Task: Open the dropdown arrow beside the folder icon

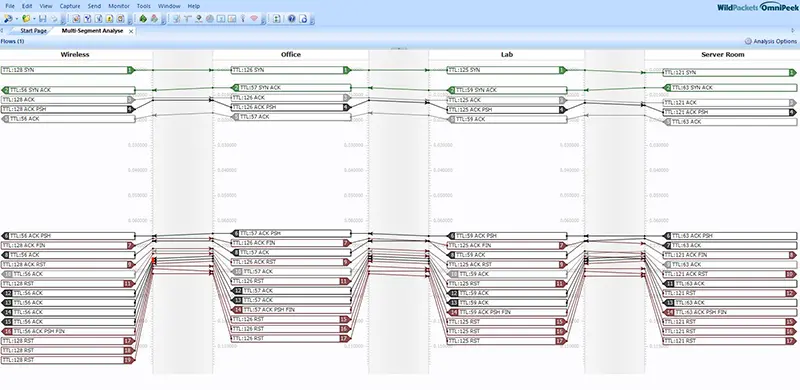Action: pos(34,19)
